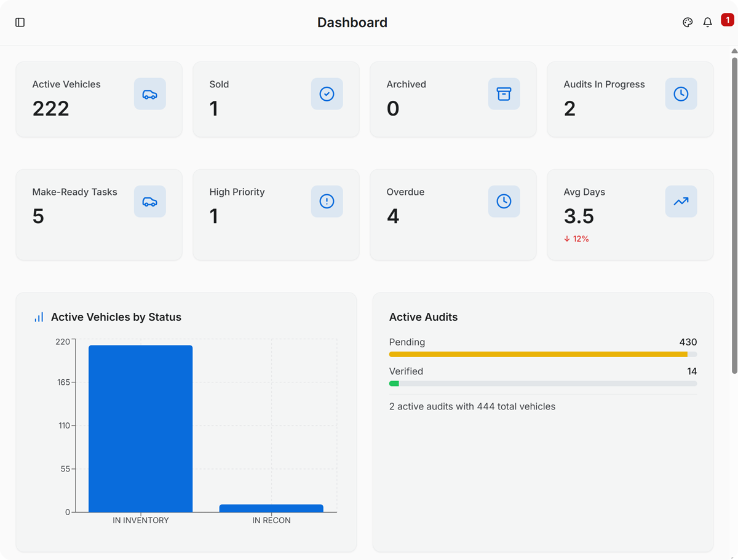Click the green Verified progress bar

pyautogui.click(x=394, y=383)
